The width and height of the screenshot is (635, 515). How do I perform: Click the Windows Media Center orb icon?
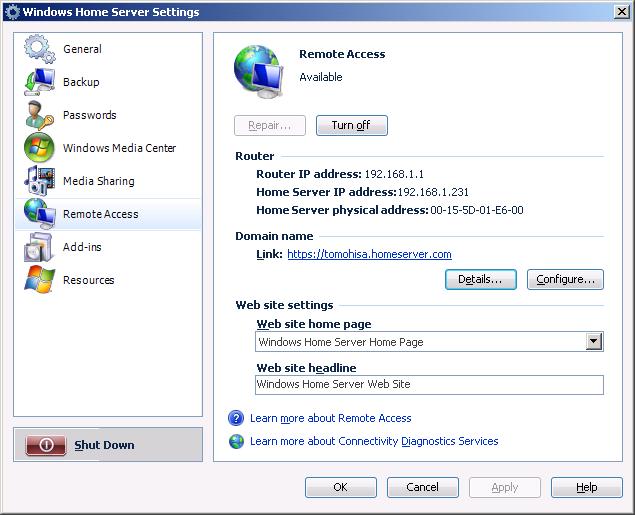pyautogui.click(x=39, y=147)
